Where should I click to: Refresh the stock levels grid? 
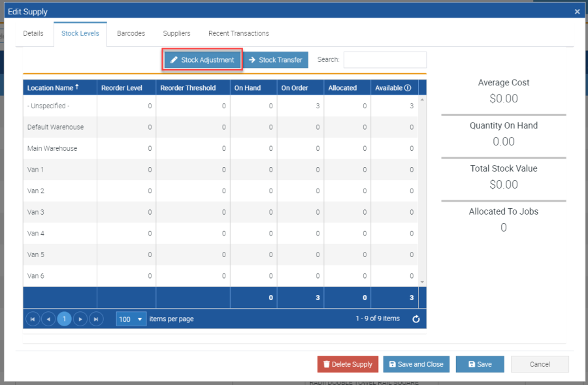[416, 319]
